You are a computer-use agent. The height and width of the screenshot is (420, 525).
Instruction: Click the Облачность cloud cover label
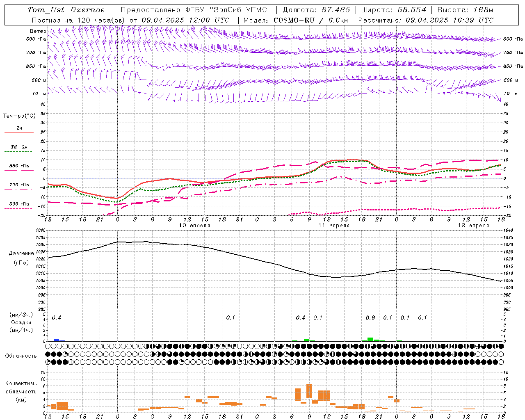coord(21,356)
